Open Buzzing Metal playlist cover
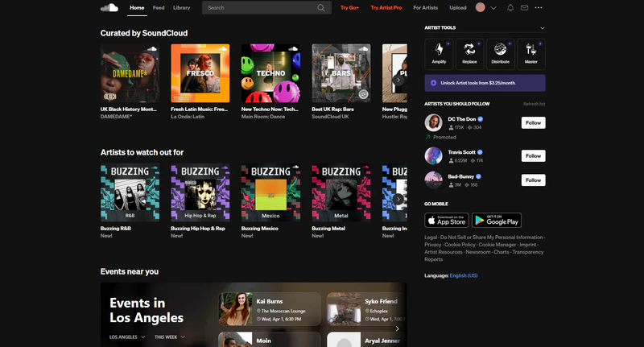 point(341,192)
